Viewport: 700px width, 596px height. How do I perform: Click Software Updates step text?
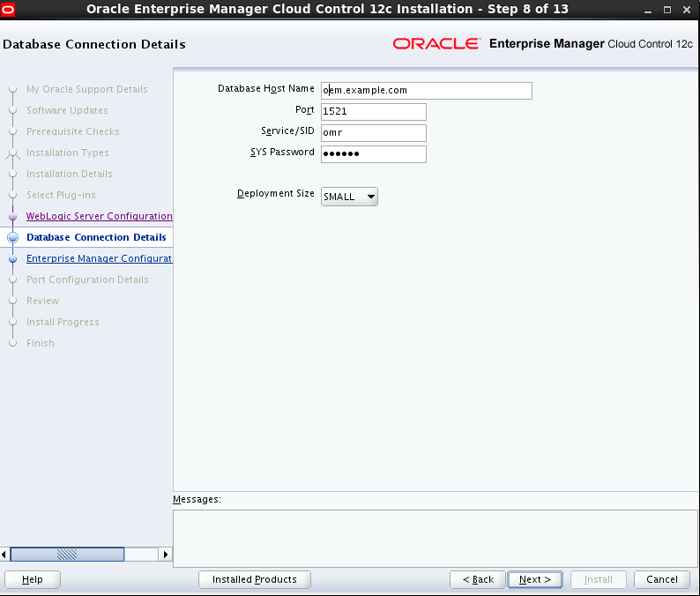click(x=67, y=110)
